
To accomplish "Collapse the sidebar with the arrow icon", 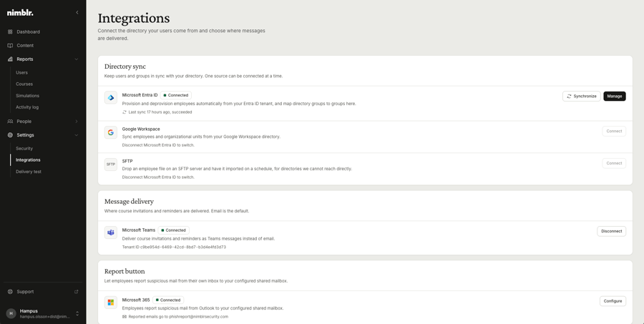I will [x=77, y=13].
